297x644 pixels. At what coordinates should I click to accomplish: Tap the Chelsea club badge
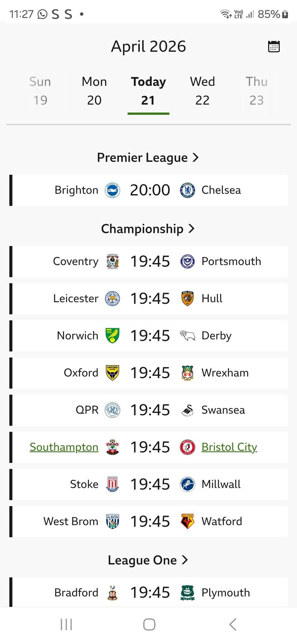pos(188,190)
